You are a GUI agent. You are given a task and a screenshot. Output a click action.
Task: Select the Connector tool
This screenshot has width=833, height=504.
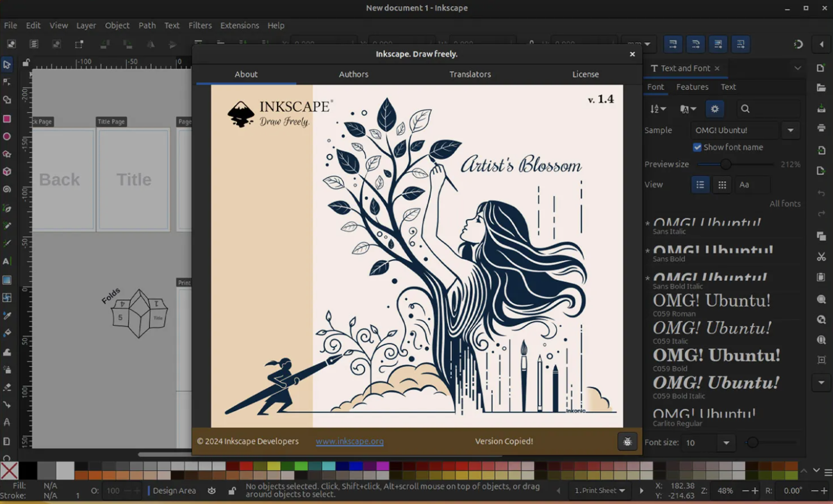tap(6, 404)
